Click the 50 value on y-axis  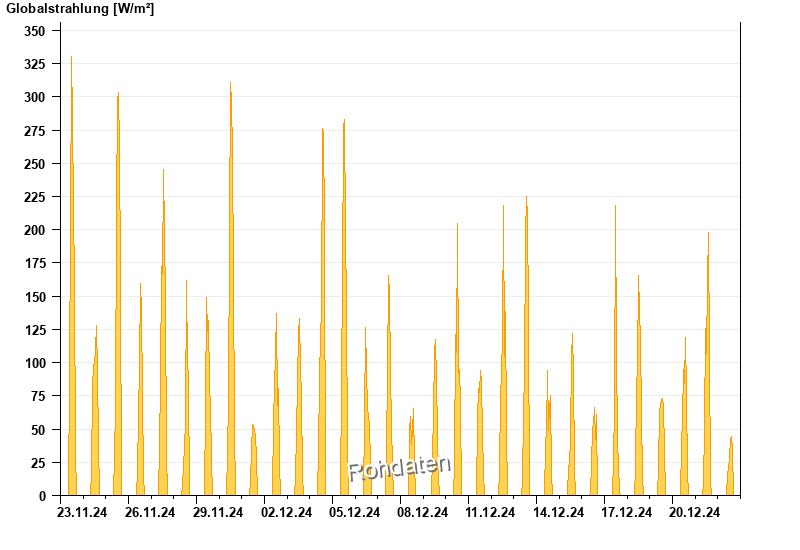point(38,430)
